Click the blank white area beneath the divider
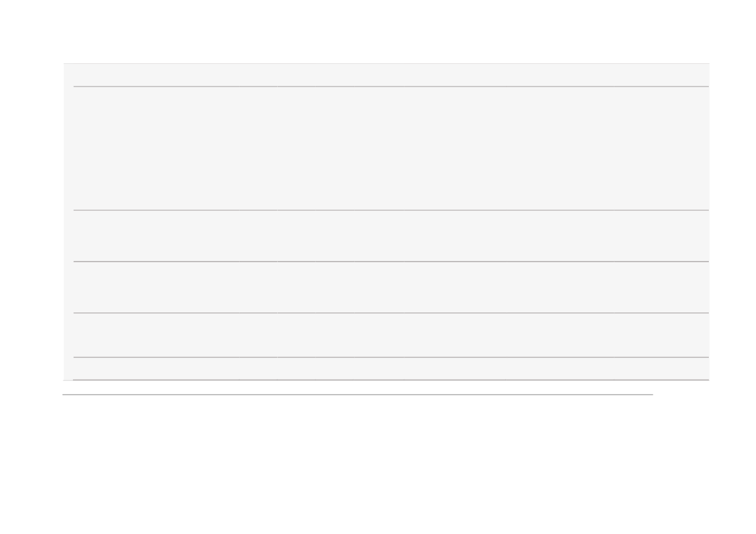Screen dimensions: 756x534 click(378, 463)
